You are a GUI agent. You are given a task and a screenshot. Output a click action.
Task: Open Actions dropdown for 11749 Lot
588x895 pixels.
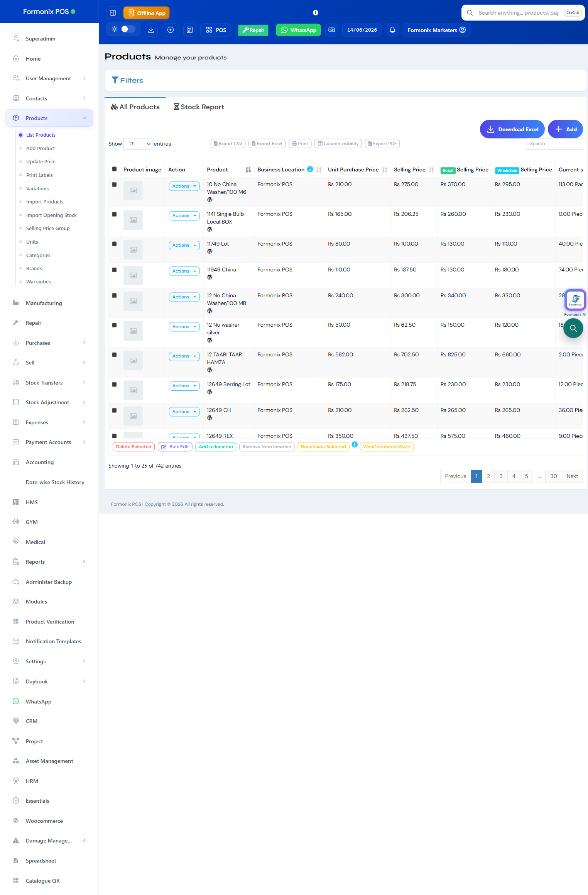(184, 245)
